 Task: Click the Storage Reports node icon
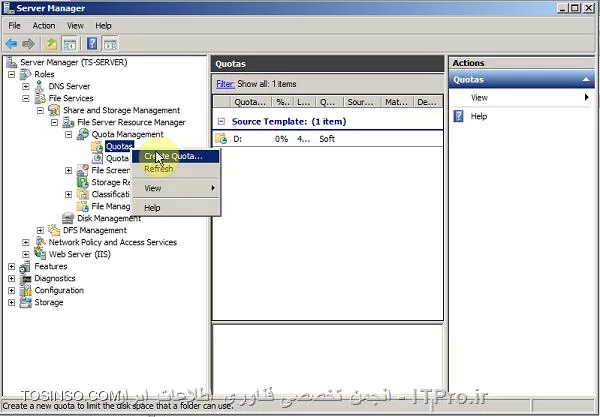(83, 182)
